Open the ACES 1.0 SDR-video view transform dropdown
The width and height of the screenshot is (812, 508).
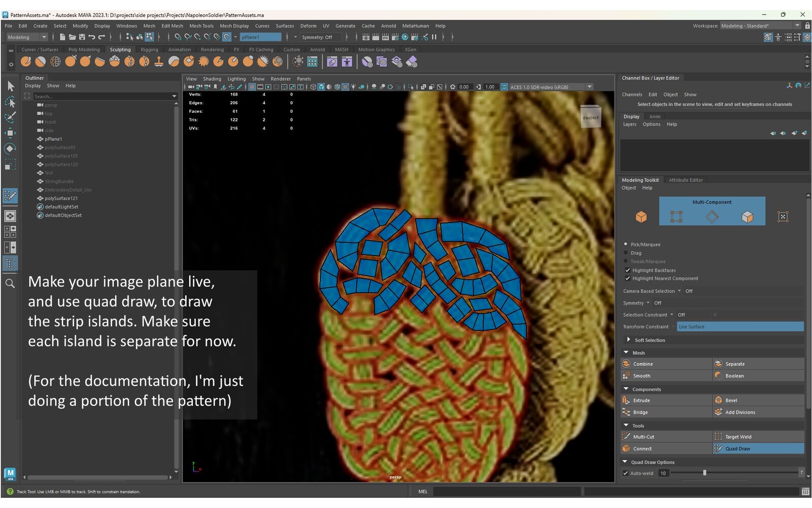coord(551,87)
